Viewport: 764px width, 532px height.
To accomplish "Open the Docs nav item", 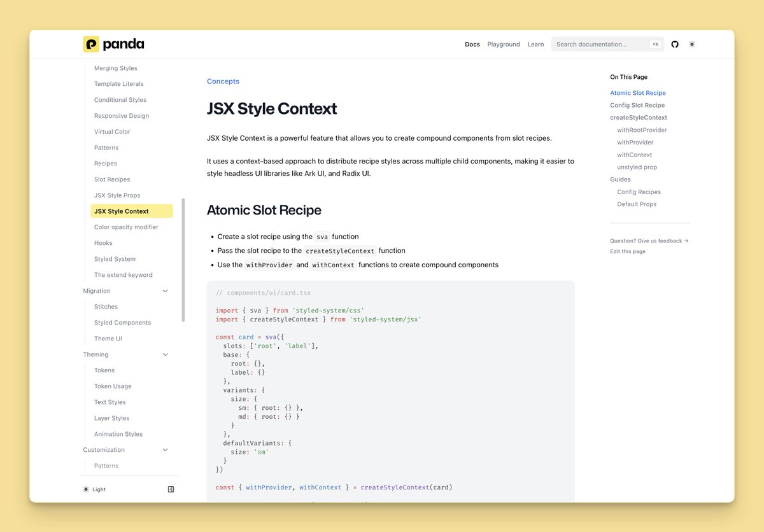I will [x=472, y=45].
